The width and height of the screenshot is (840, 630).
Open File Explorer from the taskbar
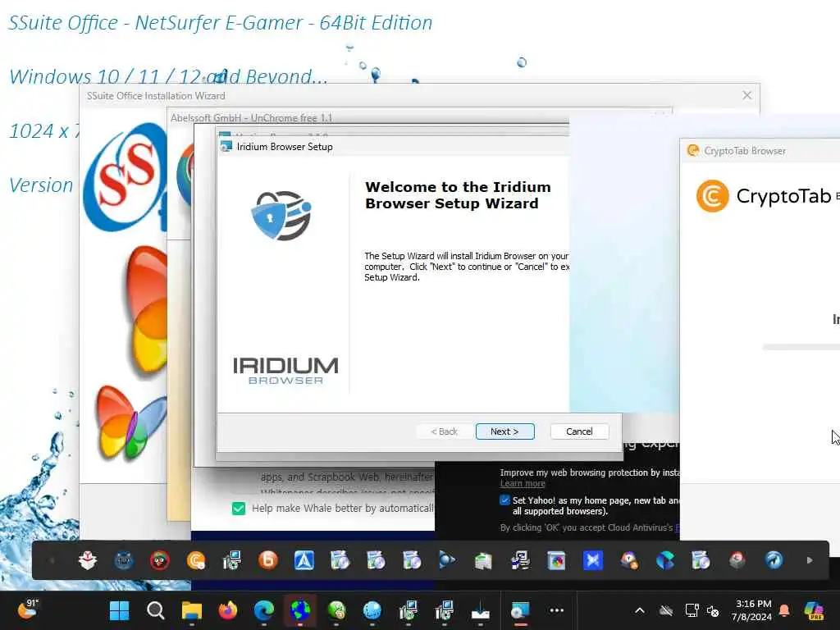tap(191, 610)
